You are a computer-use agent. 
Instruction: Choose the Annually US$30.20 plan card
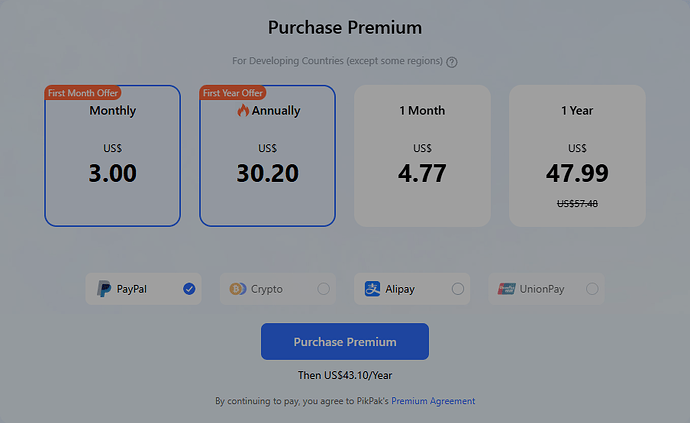(268, 156)
